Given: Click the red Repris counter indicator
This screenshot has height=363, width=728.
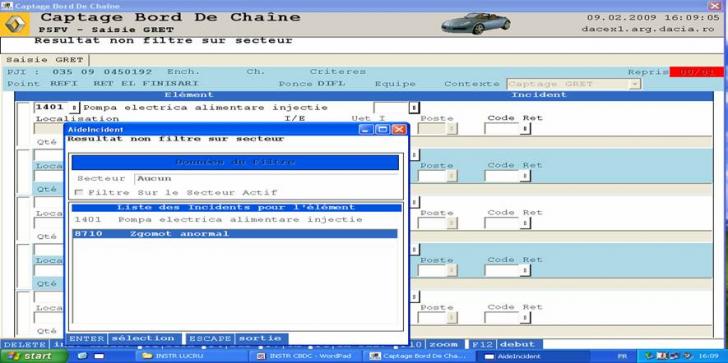Looking at the screenshot, I should [696, 72].
